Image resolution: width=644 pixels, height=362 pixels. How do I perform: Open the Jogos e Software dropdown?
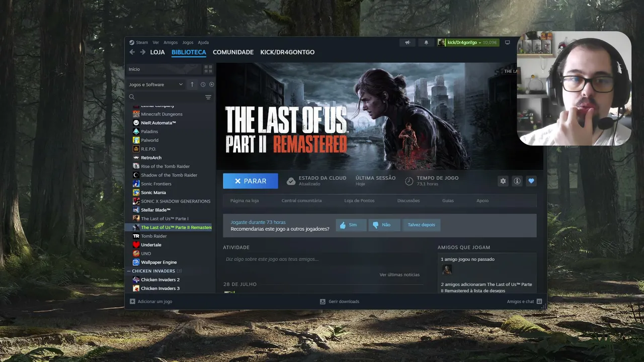click(x=156, y=84)
